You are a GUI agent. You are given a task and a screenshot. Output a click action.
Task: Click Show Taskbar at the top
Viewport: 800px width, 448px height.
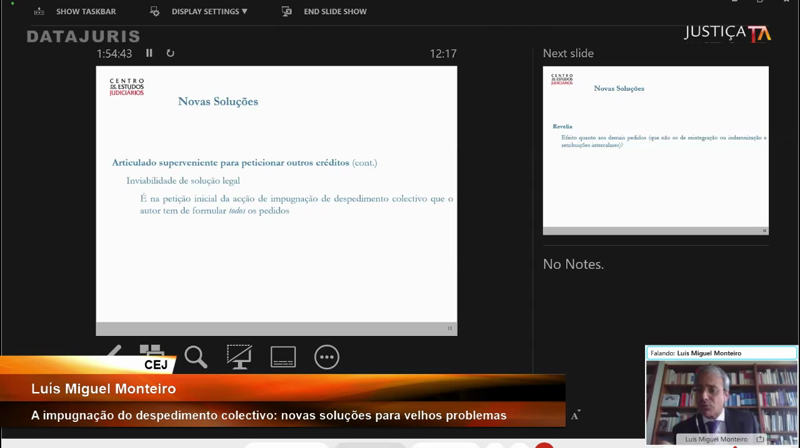click(x=85, y=12)
